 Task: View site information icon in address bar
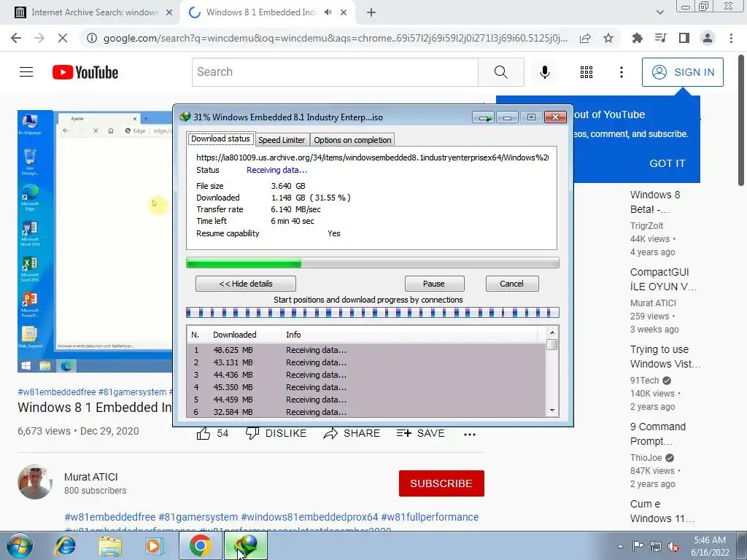point(92,38)
